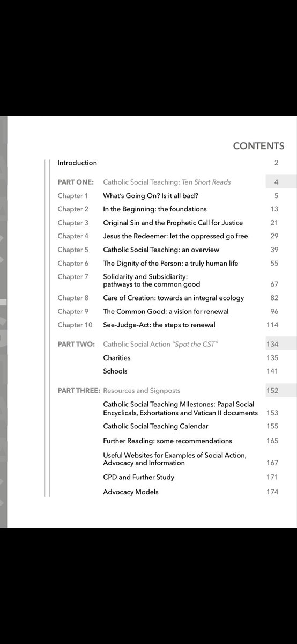Image resolution: width=297 pixels, height=644 pixels.
Task: Select the Chapter 2 label
Action: pos(73,209)
